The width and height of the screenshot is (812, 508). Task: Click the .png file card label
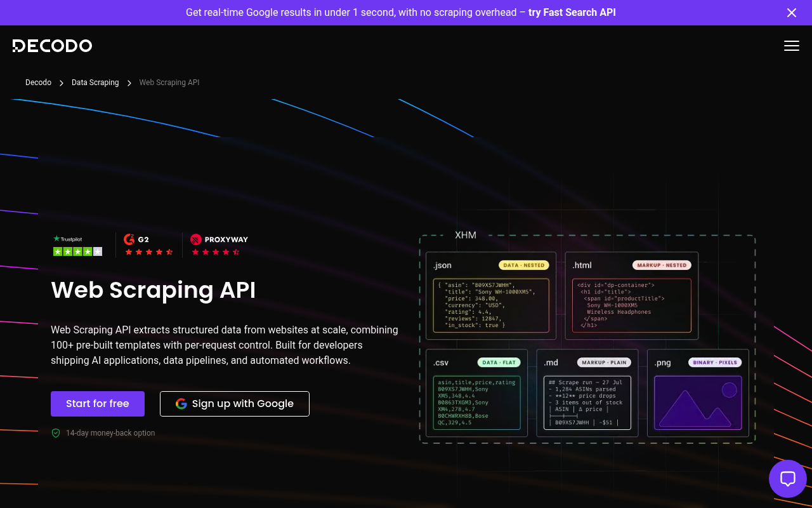point(663,363)
